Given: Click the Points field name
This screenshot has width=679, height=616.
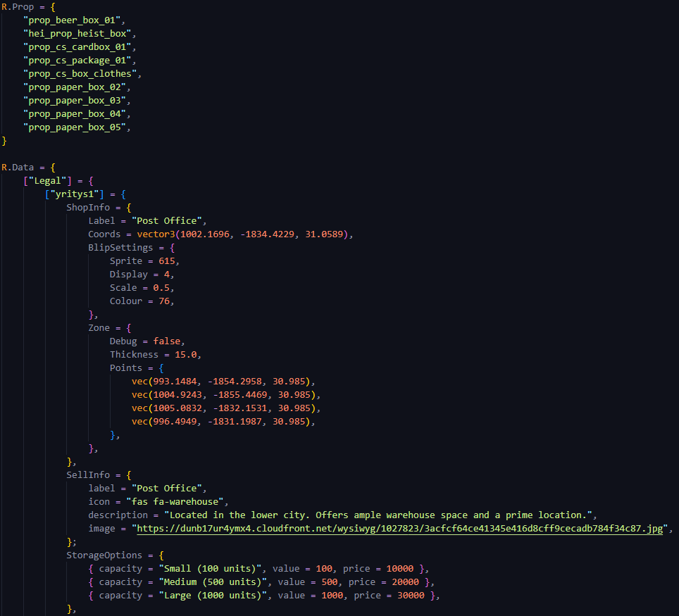Looking at the screenshot, I should [125, 368].
